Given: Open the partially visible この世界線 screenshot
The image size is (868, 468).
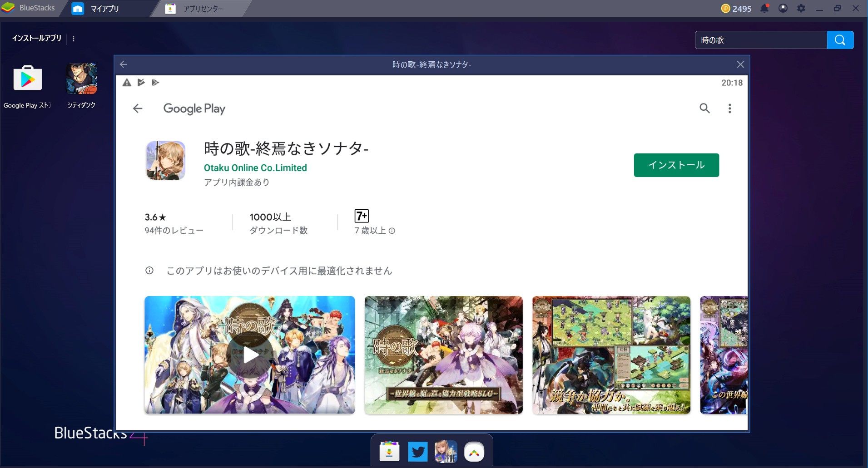Looking at the screenshot, I should click(724, 355).
